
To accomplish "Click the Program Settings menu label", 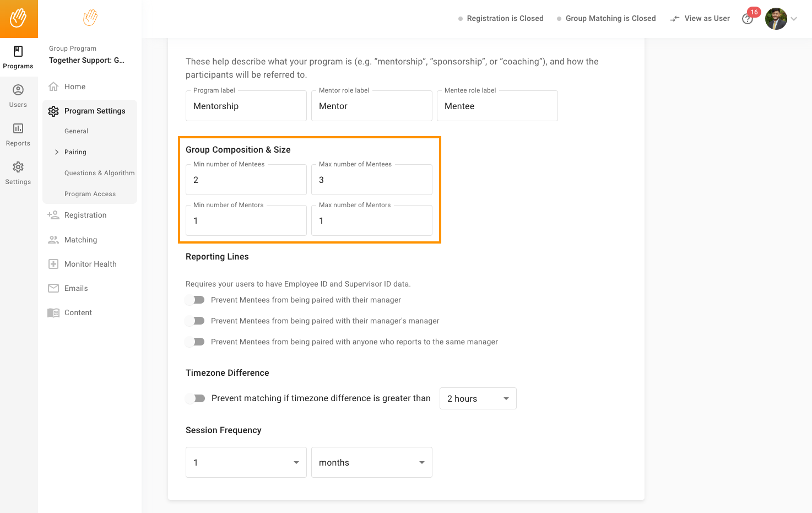I will [x=95, y=111].
